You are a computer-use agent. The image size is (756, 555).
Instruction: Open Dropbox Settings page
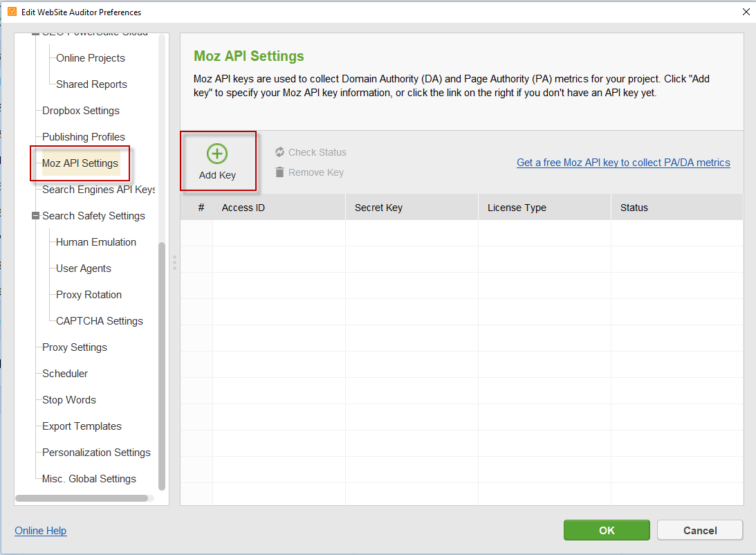click(x=80, y=111)
